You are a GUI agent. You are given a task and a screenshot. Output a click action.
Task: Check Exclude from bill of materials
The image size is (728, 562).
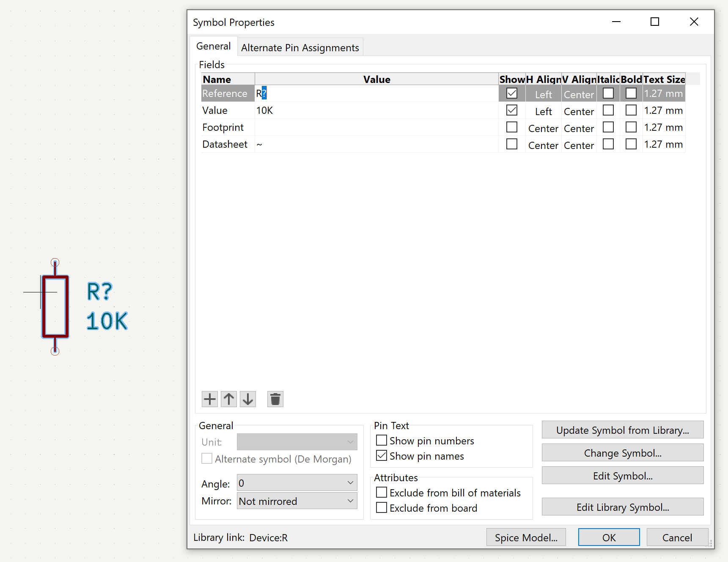[381, 492]
